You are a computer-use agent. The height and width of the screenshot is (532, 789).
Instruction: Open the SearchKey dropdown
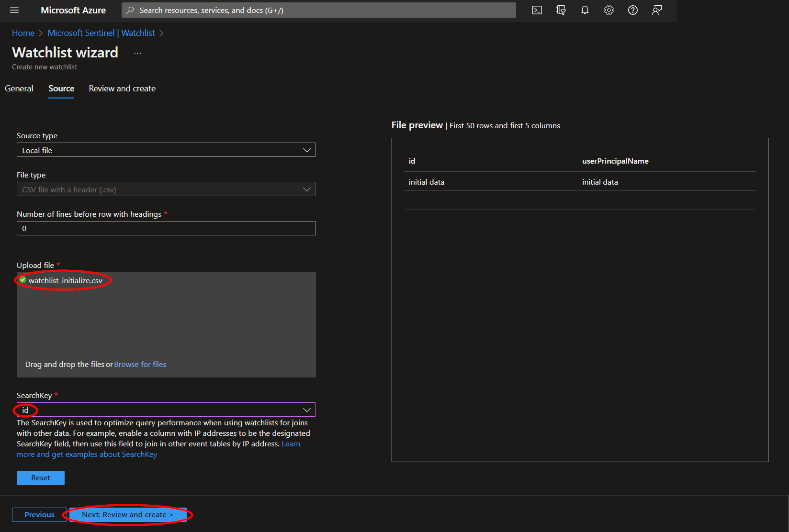coord(166,410)
